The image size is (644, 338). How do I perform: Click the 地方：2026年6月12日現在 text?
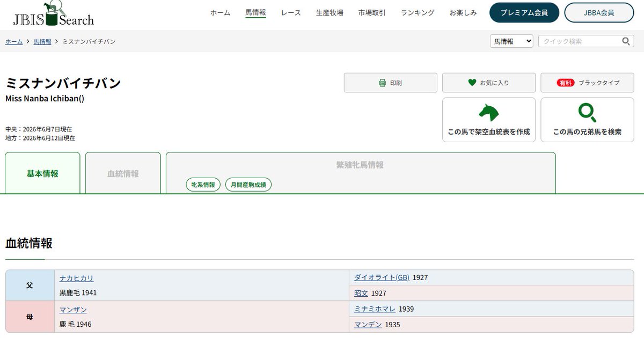click(40, 138)
